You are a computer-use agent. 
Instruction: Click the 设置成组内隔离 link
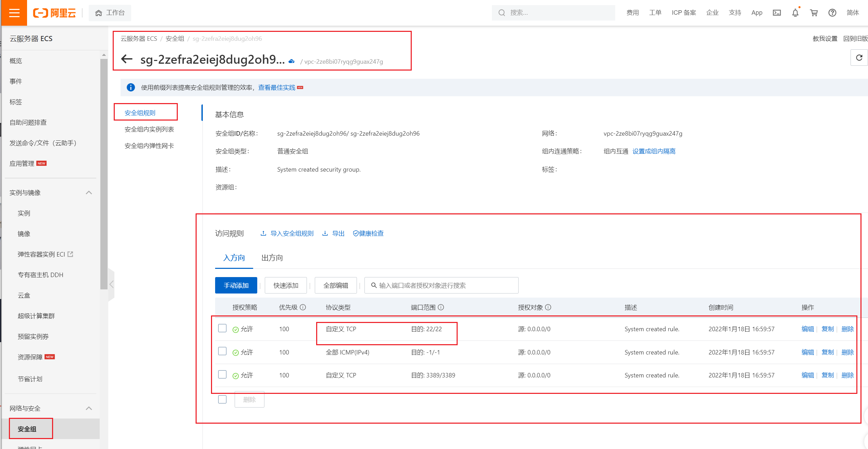pos(654,151)
